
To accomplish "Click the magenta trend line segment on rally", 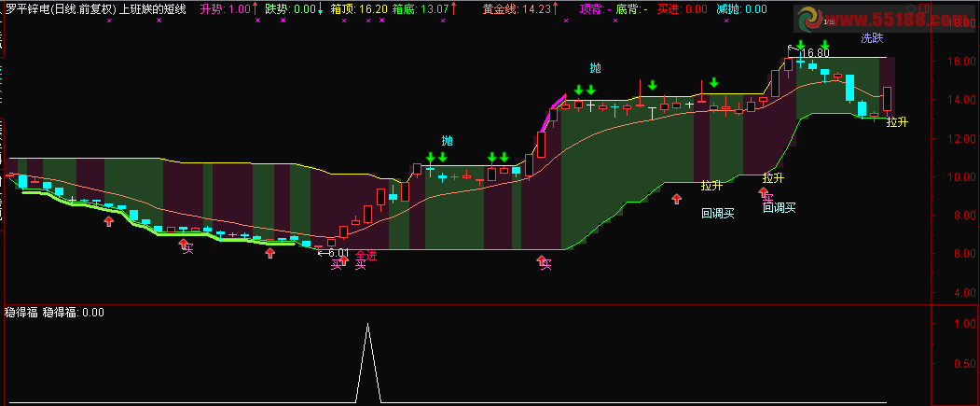I will pos(552,112).
